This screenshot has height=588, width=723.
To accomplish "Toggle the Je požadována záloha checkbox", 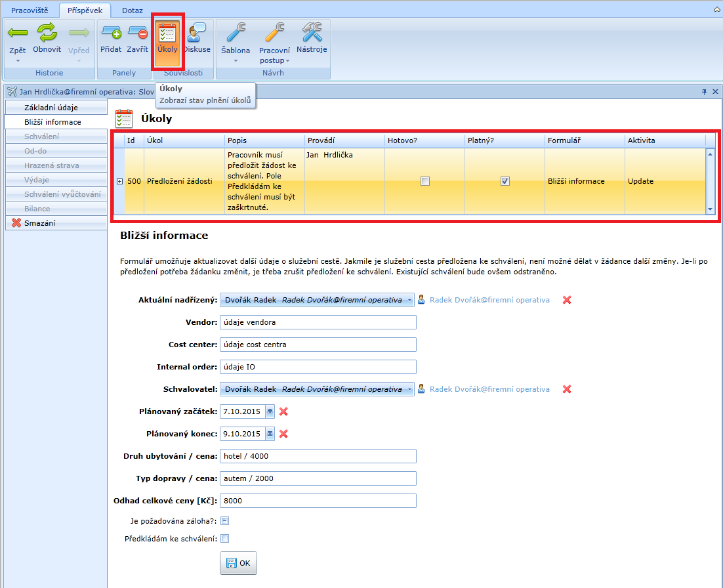I will click(x=224, y=521).
